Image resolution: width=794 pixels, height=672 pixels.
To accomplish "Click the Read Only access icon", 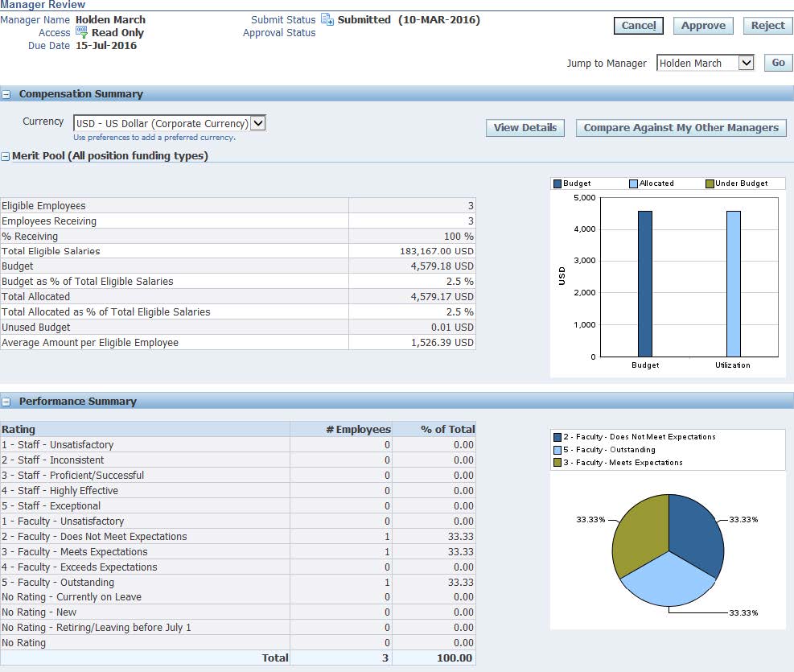I will click(81, 32).
